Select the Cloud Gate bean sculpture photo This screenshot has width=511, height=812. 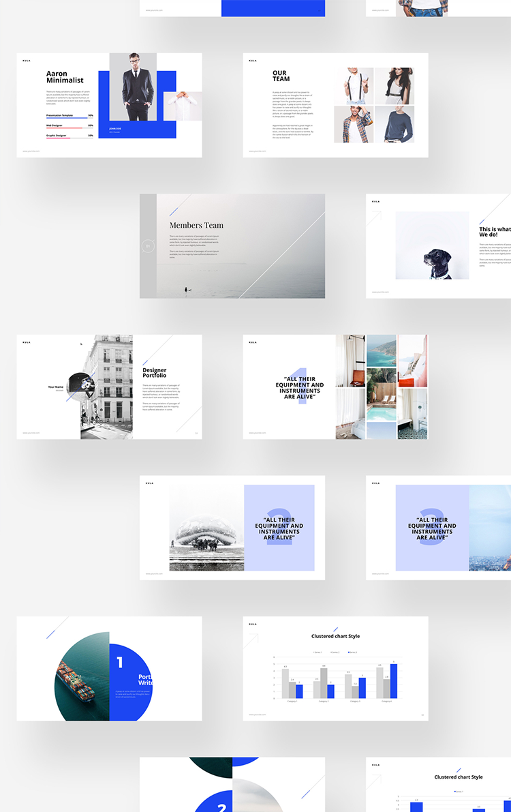click(x=206, y=528)
